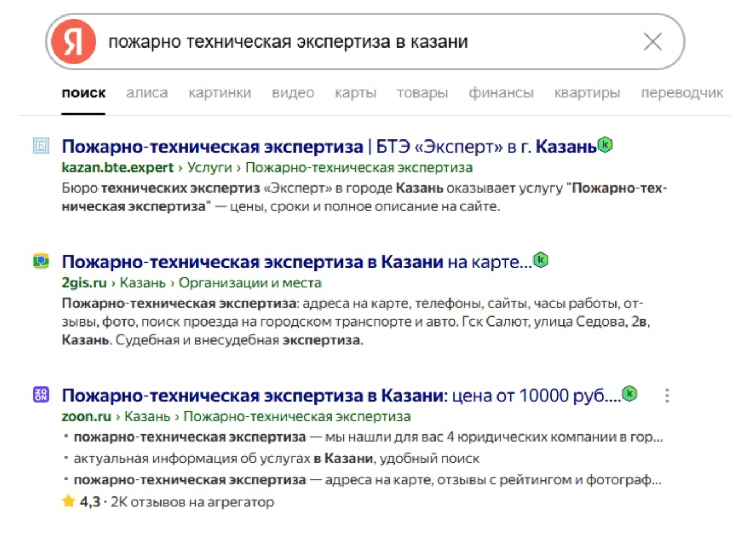Open the result titled 'в Казани на карте...'
756x538 pixels.
point(297,262)
